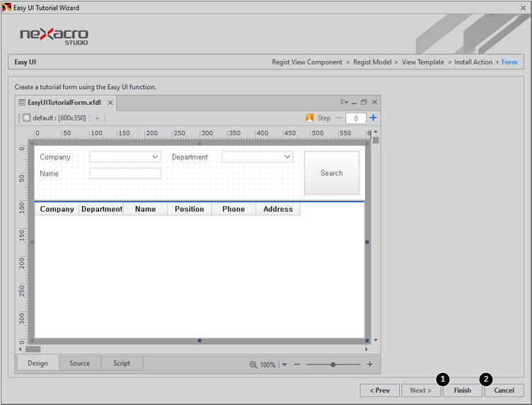Switch to the Source tab
532x405 pixels.
(x=79, y=363)
